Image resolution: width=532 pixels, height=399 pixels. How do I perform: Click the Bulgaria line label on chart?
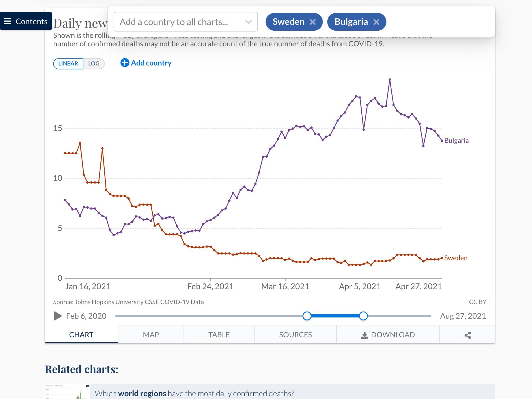pyautogui.click(x=456, y=141)
